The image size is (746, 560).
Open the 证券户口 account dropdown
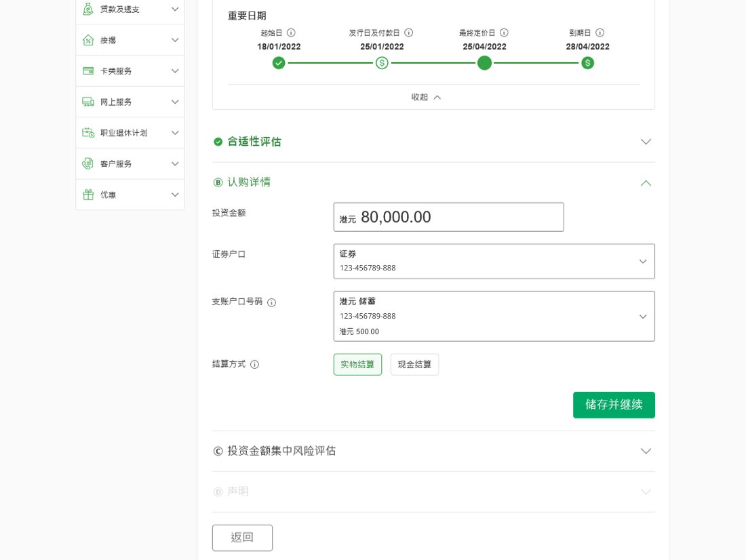[494, 261]
